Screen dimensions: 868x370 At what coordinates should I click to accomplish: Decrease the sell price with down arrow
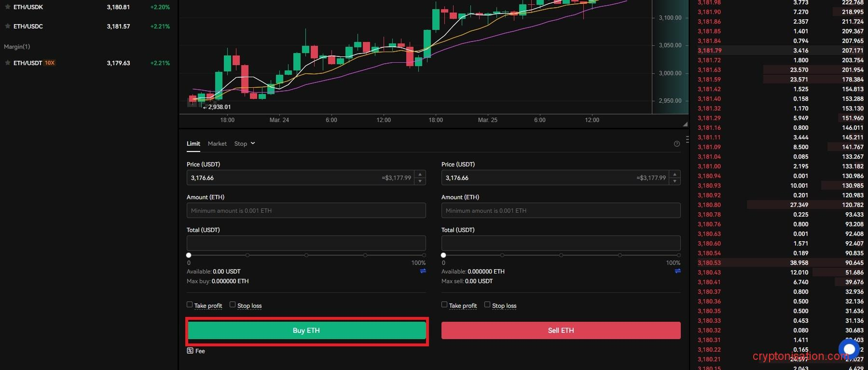pyautogui.click(x=675, y=181)
